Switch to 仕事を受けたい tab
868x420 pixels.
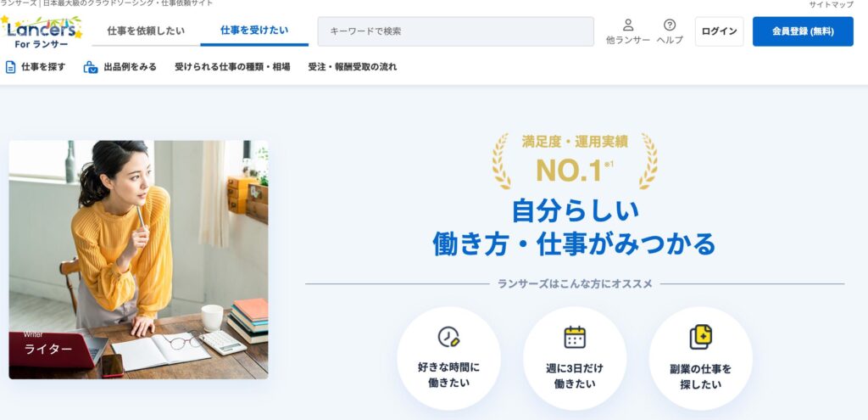pyautogui.click(x=254, y=31)
